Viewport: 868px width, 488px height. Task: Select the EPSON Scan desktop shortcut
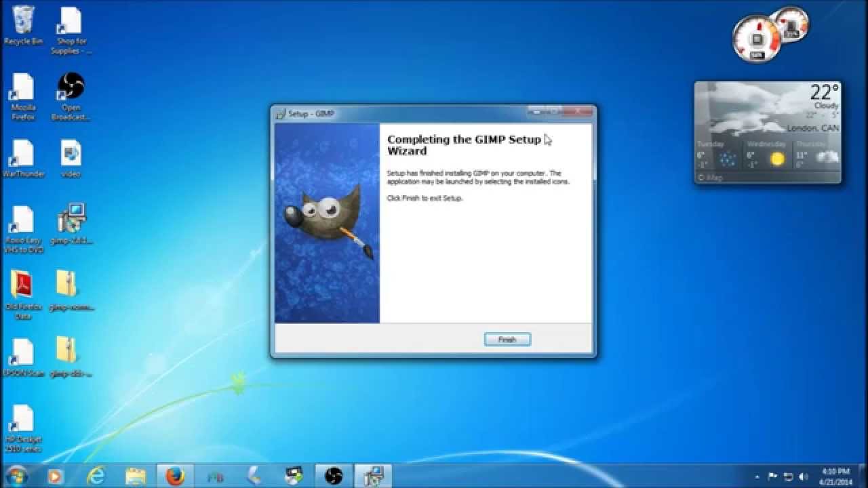pos(23,357)
